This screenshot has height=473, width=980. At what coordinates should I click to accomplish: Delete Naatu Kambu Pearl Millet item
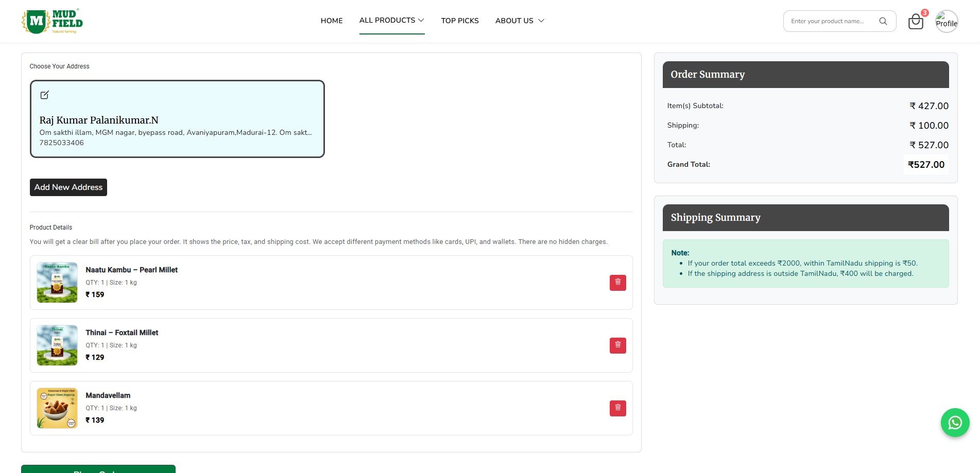(617, 283)
